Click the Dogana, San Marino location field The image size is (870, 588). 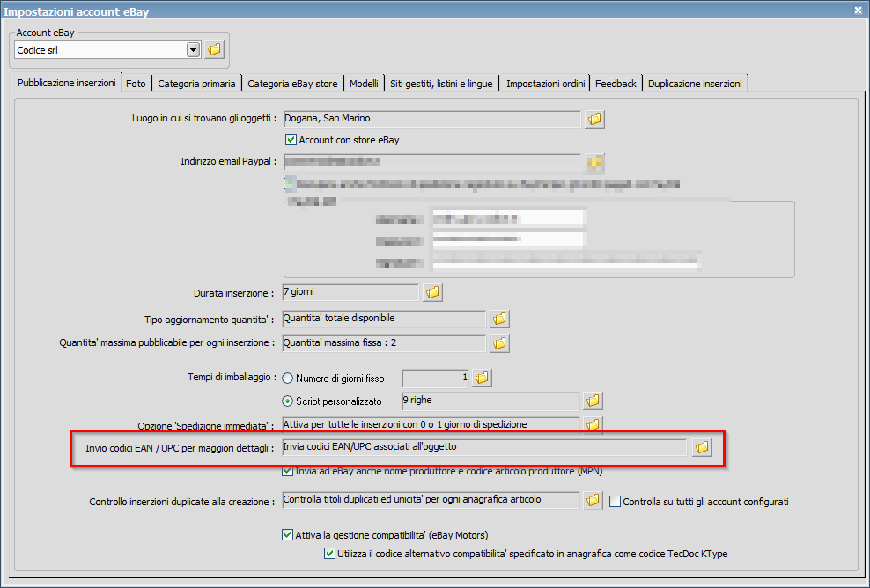pos(431,119)
